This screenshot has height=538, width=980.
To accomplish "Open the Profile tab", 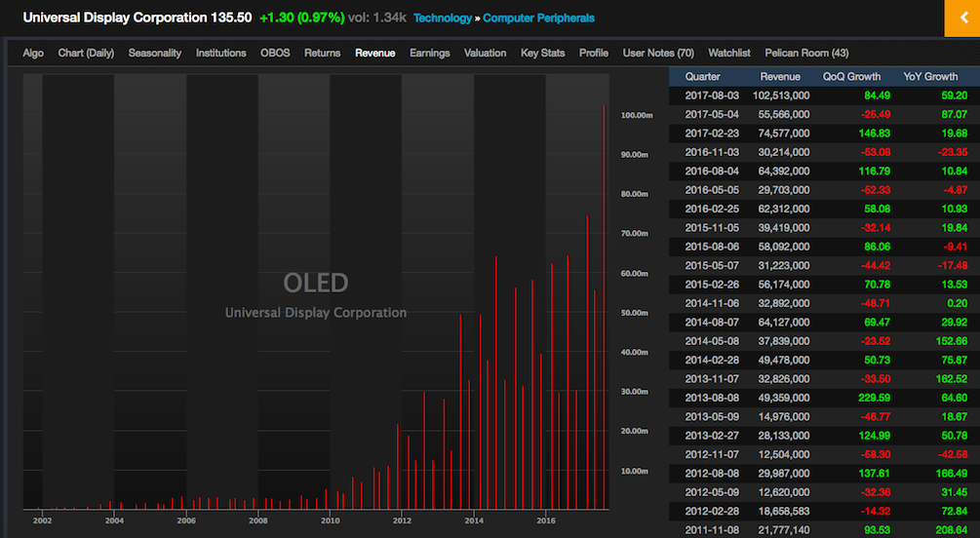I will click(x=594, y=53).
